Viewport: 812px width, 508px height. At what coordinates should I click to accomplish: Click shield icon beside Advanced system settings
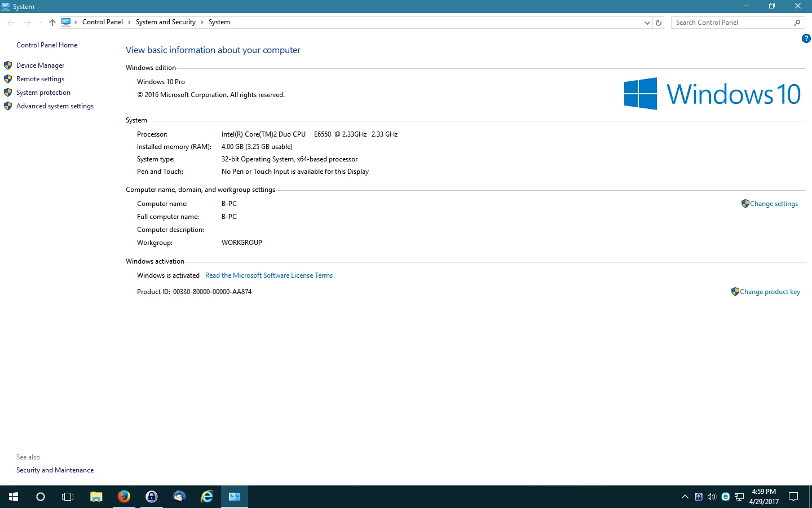[x=8, y=106]
